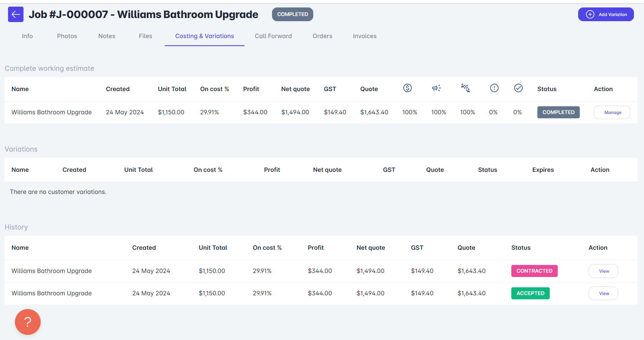
Task: Switch to the Orders tab
Action: pos(322,36)
